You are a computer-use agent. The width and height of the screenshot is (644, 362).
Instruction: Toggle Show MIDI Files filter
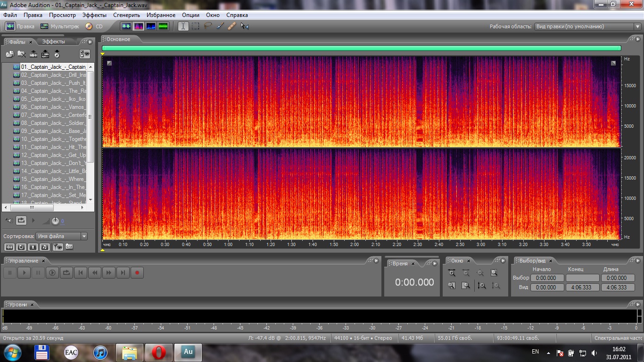pos(45,247)
